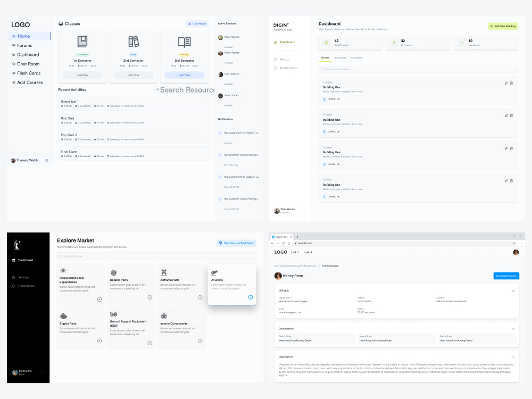
Task: Open the arrow on Engine Parts card
Action: [x=99, y=341]
